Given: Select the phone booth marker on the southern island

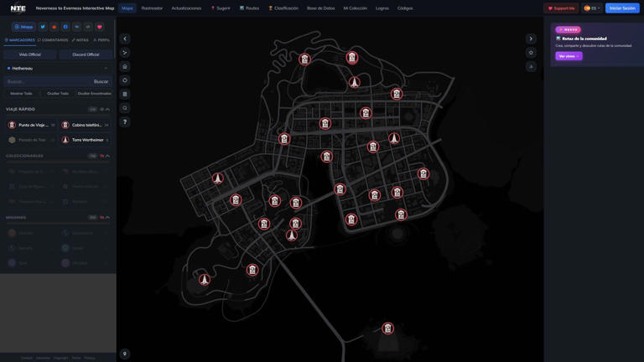Looking at the screenshot, I should tap(387, 328).
